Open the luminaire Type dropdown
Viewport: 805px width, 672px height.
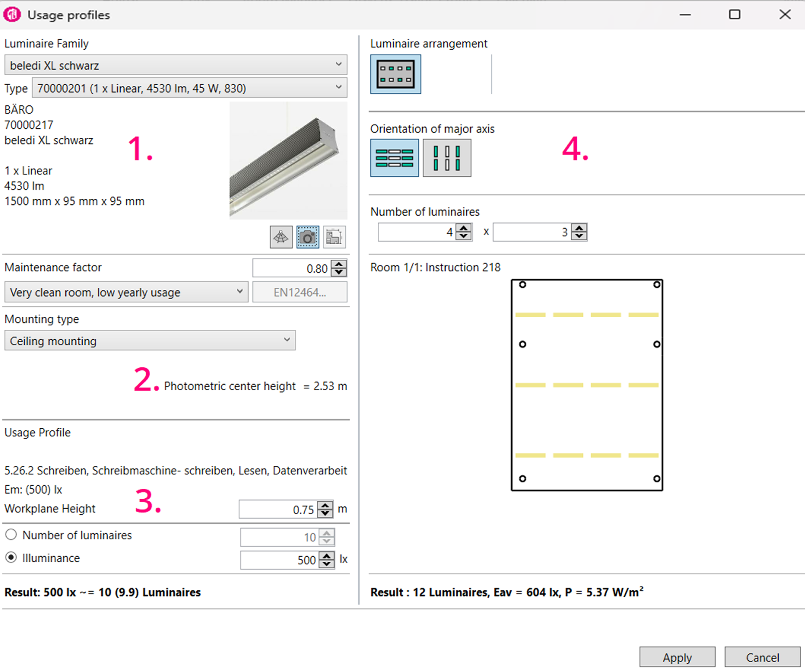point(190,88)
